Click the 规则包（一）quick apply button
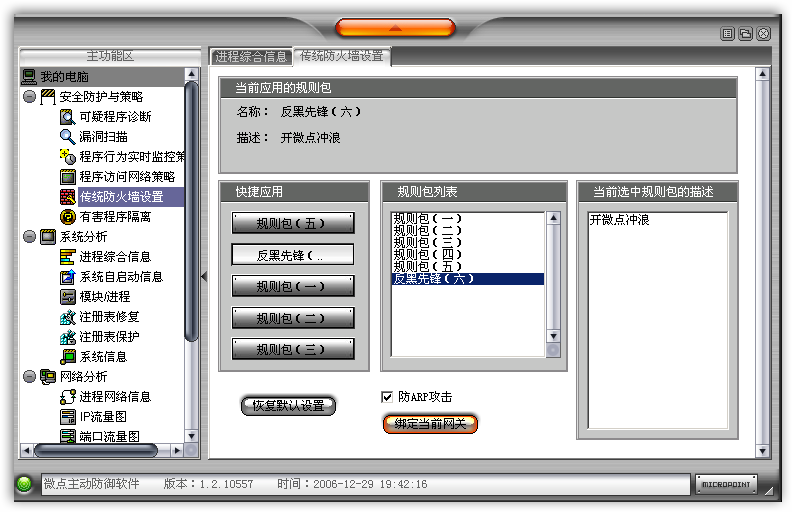This screenshot has height=513, width=793. [293, 286]
